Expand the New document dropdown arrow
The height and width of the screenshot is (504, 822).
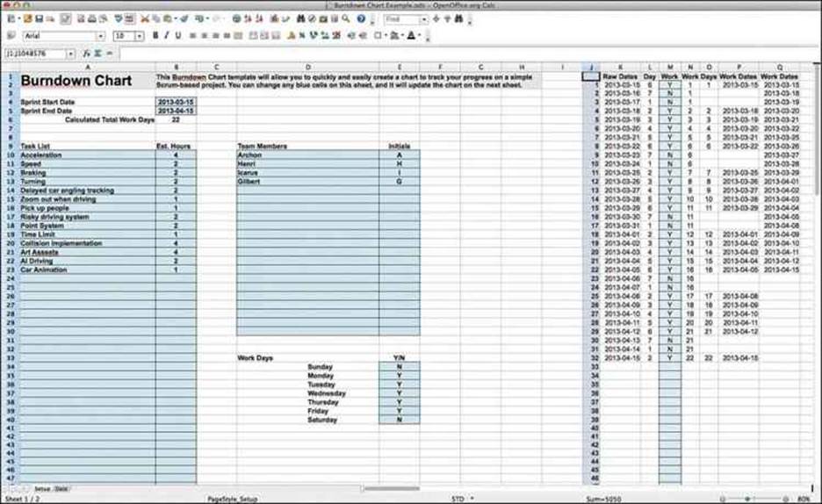coord(18,18)
